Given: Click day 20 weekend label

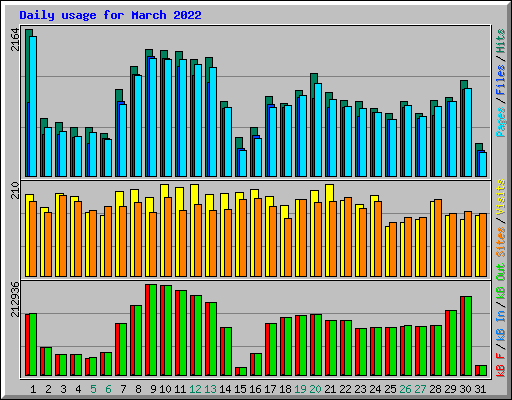Looking at the screenshot, I should click(315, 389).
